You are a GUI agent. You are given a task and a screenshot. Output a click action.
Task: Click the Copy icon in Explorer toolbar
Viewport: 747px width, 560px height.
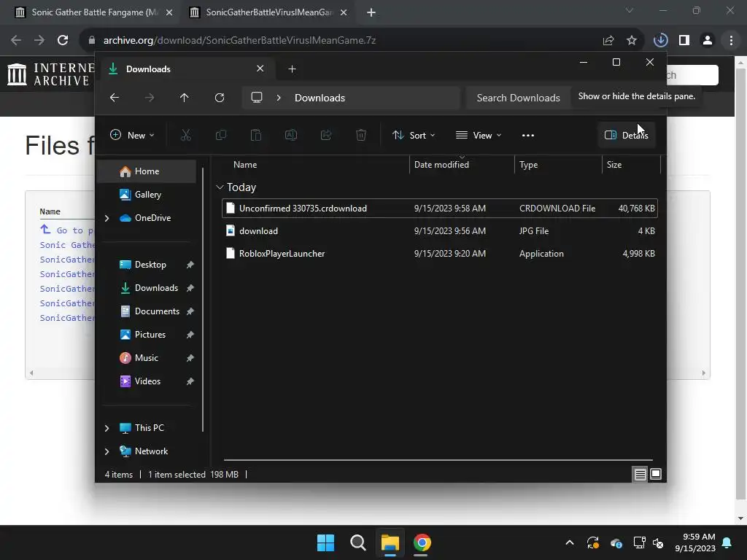(x=220, y=135)
